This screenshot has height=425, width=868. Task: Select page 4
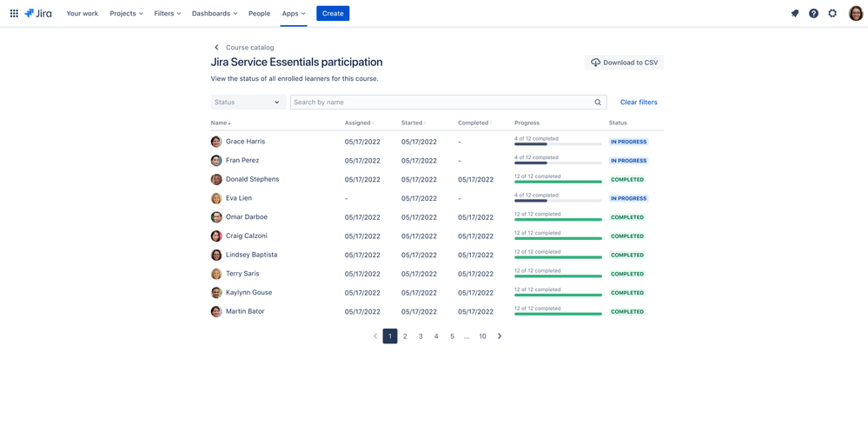coord(436,335)
